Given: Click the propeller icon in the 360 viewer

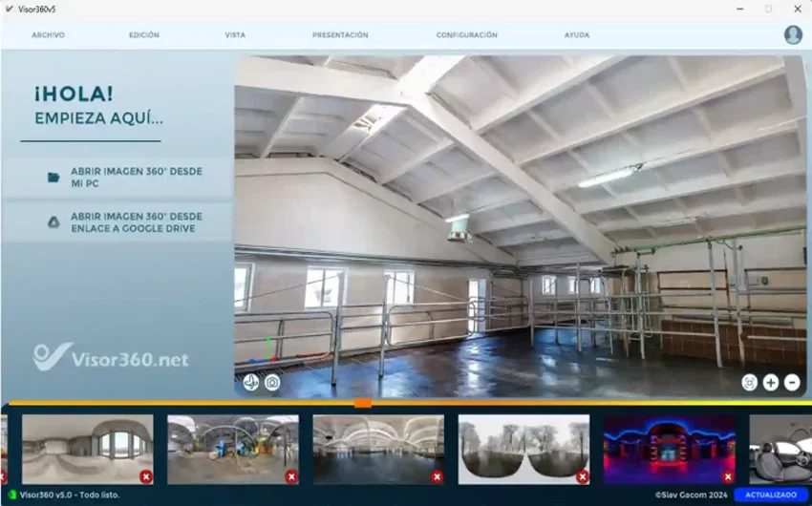Looking at the screenshot, I should pyautogui.click(x=251, y=382).
